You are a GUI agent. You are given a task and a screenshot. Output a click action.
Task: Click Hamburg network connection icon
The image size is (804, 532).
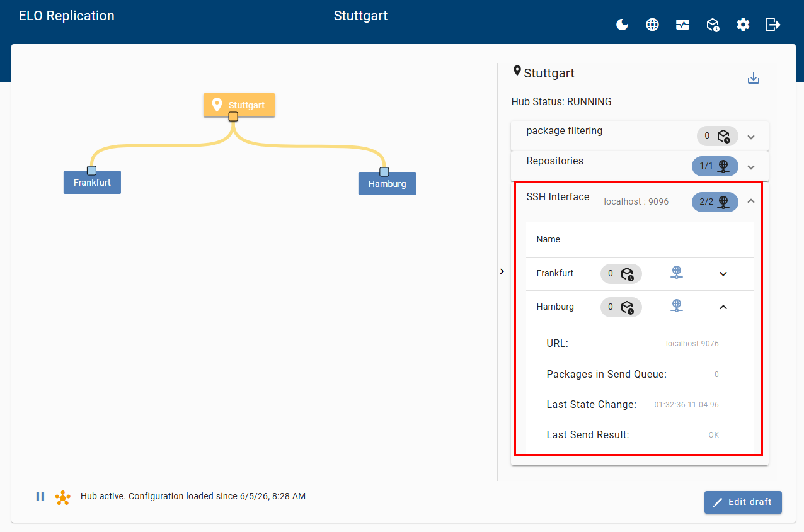click(x=676, y=306)
